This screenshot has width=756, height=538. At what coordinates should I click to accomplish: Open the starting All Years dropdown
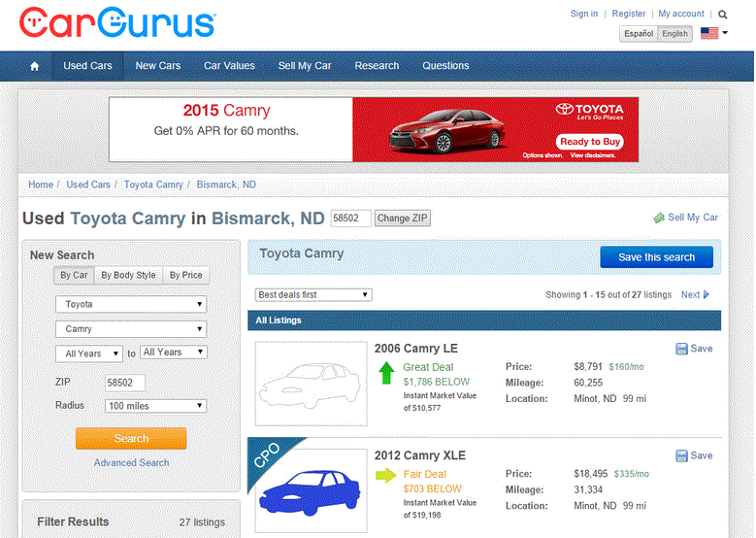pos(89,353)
